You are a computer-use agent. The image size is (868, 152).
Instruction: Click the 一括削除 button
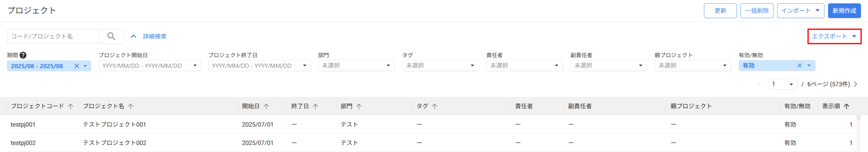757,11
